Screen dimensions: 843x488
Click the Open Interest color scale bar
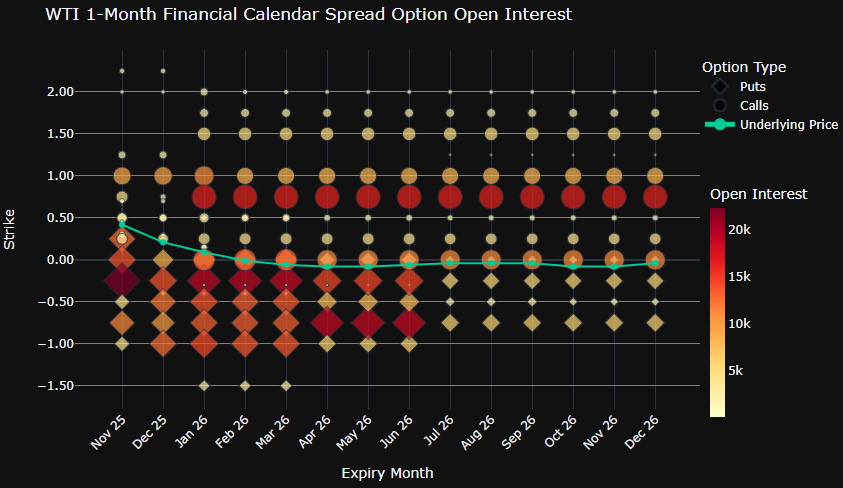point(717,311)
